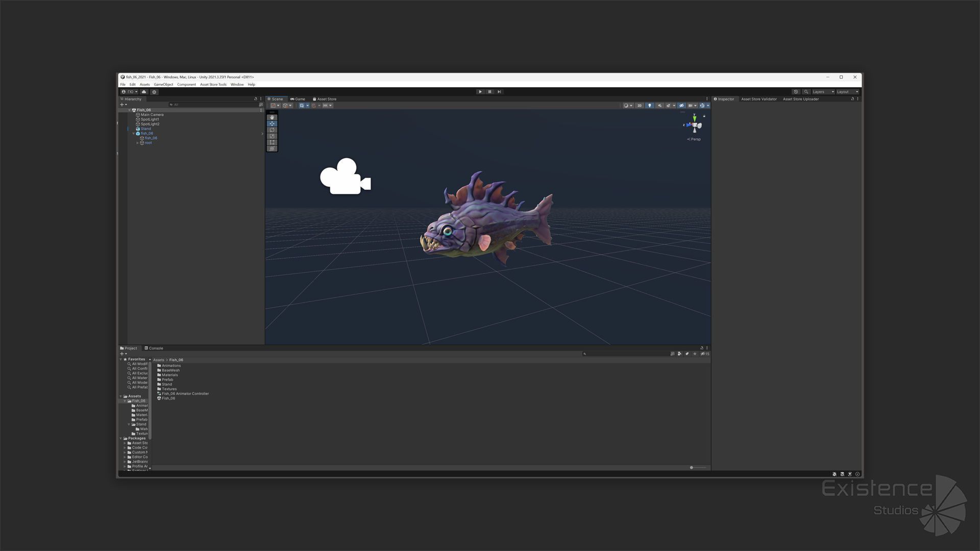Expand the root object in Hierarchy

pos(138,143)
